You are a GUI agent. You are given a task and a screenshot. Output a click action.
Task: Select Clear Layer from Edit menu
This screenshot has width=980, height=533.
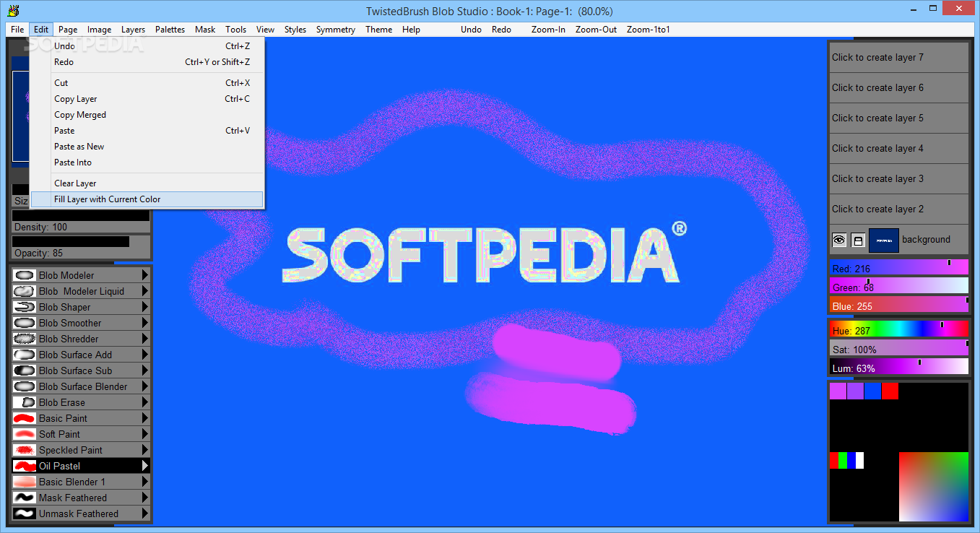pos(147,183)
